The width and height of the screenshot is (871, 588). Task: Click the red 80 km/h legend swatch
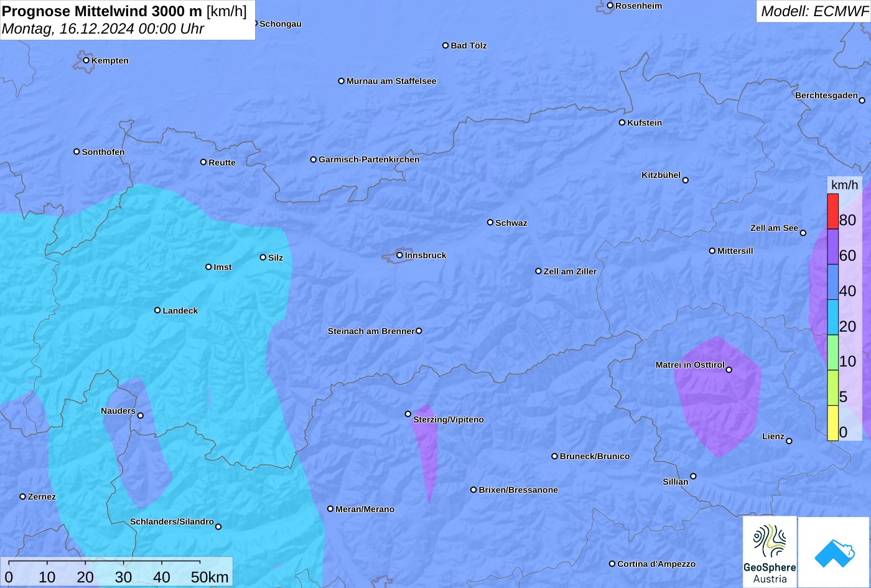click(832, 212)
